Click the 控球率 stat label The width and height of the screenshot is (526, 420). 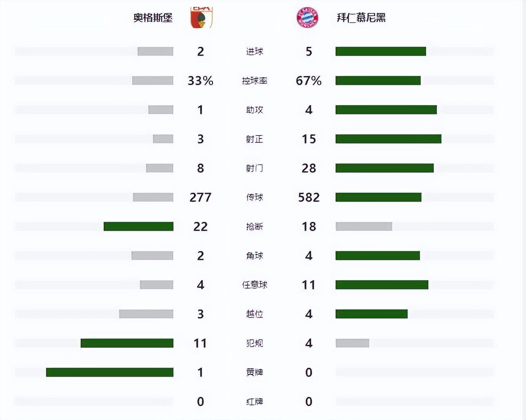pos(255,81)
